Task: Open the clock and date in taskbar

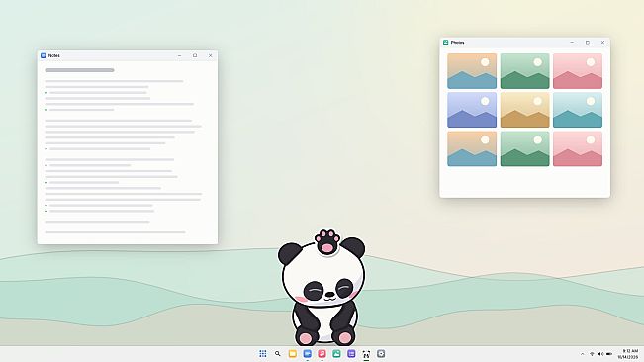Action: click(x=629, y=354)
